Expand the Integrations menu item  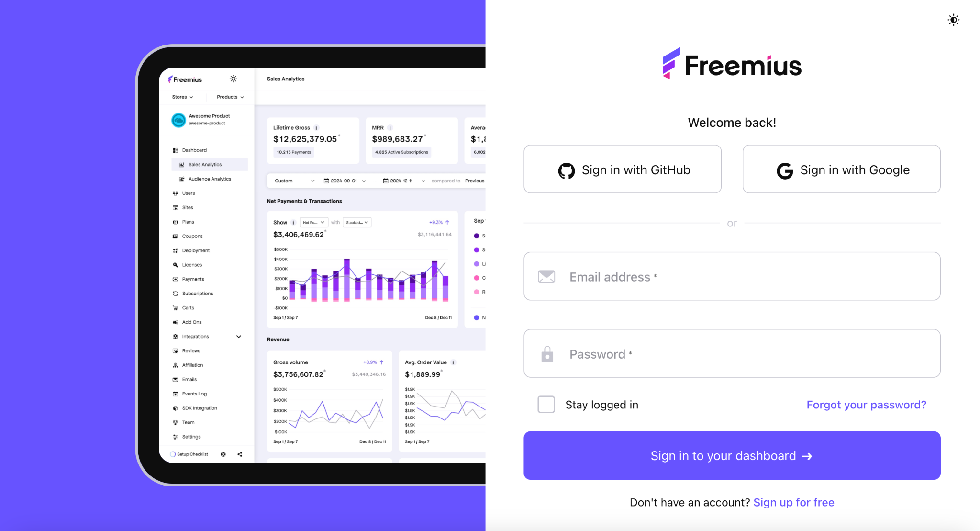tap(239, 336)
